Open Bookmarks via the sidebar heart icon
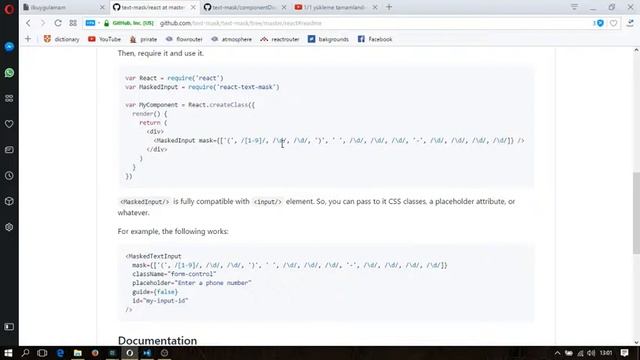The image size is (640, 360). [x=9, y=124]
